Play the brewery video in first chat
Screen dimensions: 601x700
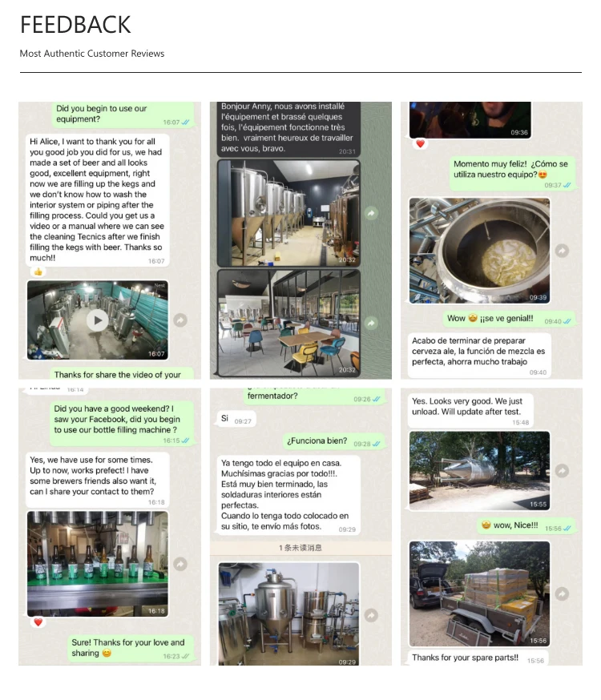coord(97,320)
